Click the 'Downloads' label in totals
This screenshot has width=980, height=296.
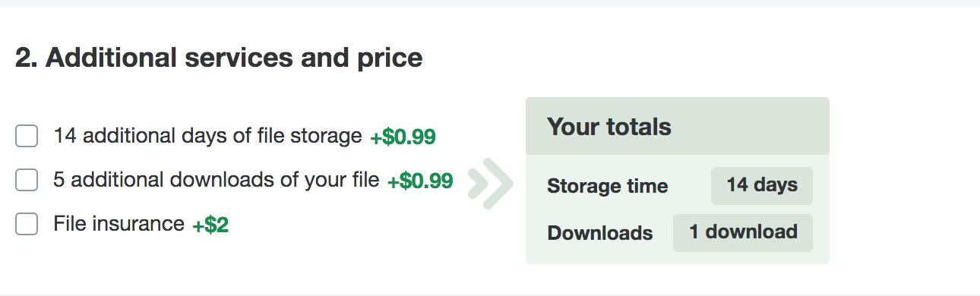[x=599, y=233]
